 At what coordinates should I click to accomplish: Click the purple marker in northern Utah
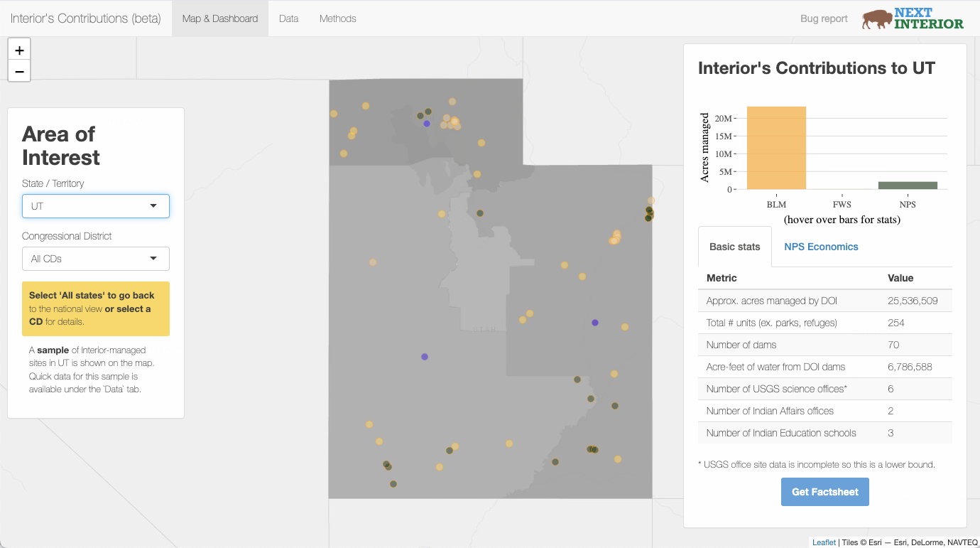tap(427, 124)
